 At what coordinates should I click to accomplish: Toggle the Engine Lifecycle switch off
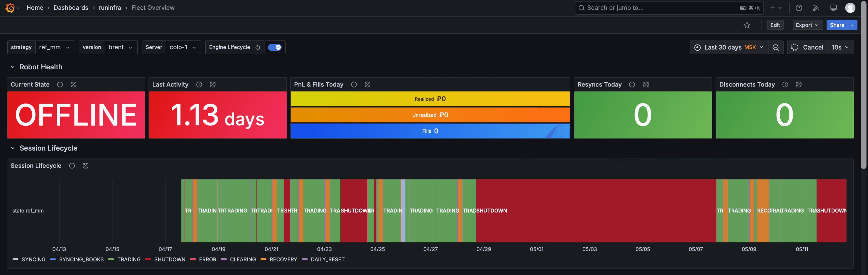coord(275,48)
